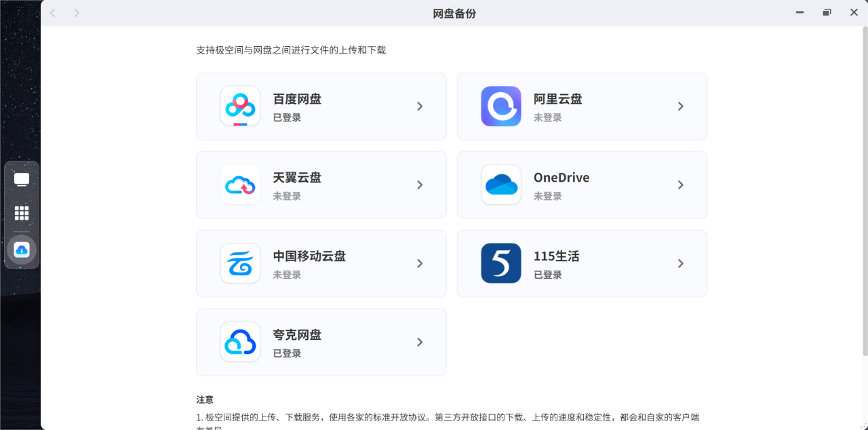
Task: Click 未登录 status under 天翼云盘
Action: pos(287,196)
